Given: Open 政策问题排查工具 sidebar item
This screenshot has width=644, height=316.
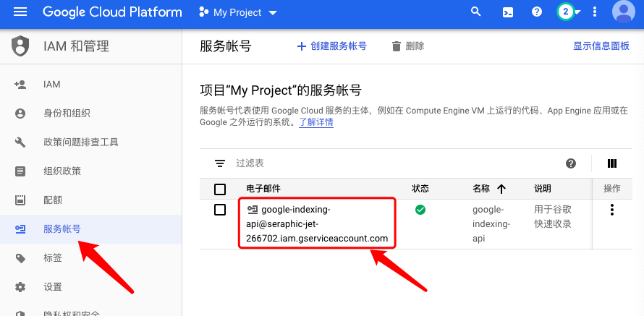Looking at the screenshot, I should click(x=90, y=142).
